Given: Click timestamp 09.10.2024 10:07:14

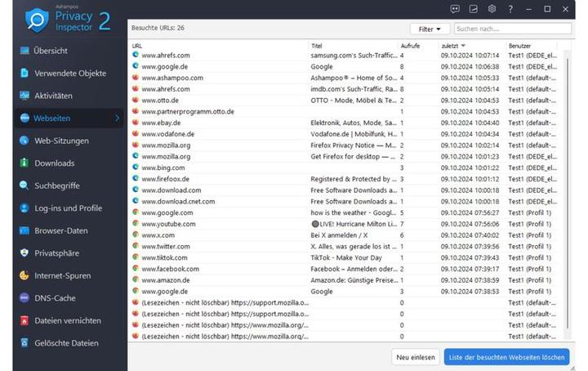Looking at the screenshot, I should (470, 55).
